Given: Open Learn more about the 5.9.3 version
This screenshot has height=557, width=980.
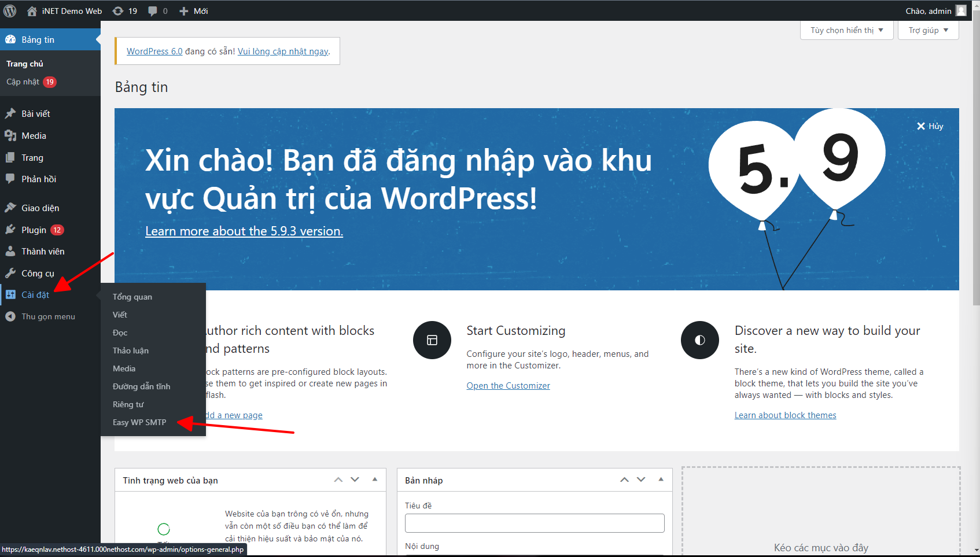Looking at the screenshot, I should click(244, 231).
